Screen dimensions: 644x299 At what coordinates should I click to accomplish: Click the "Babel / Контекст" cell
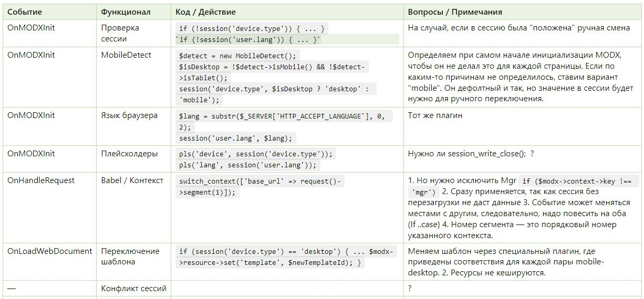click(x=132, y=180)
